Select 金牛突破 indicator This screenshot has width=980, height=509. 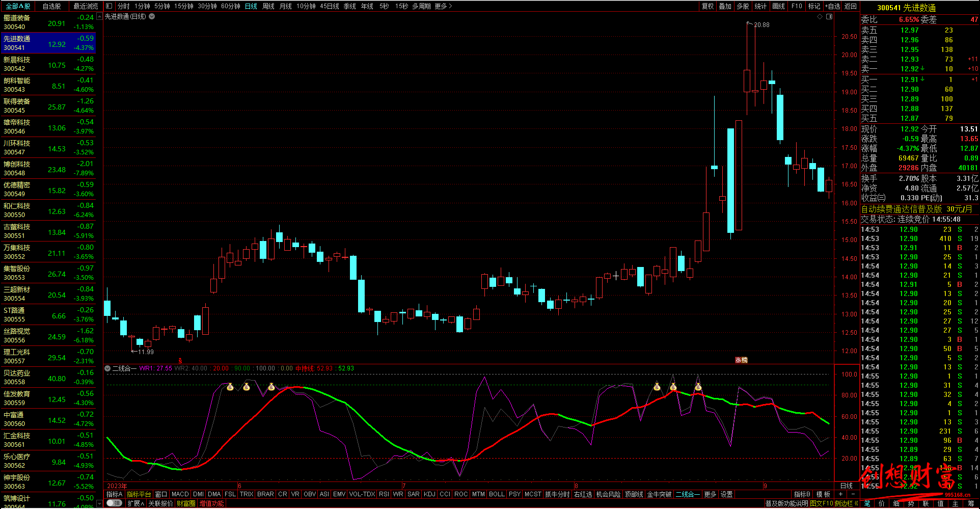659,494
